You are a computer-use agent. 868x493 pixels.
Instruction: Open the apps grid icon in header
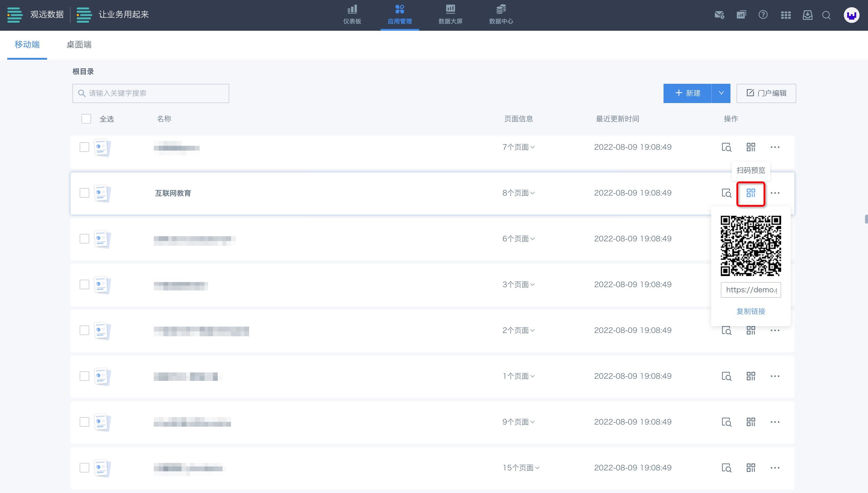(785, 15)
